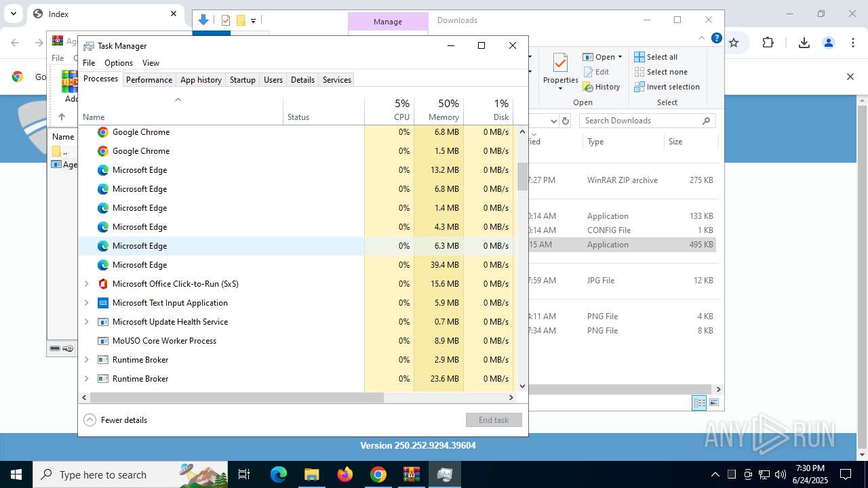
Task: Select Microsoft Edge process using 1.4 MB
Action: [298, 208]
